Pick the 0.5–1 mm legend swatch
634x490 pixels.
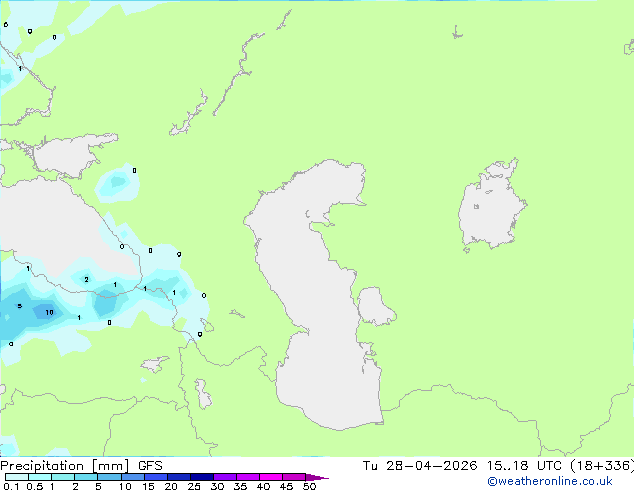coord(40,477)
